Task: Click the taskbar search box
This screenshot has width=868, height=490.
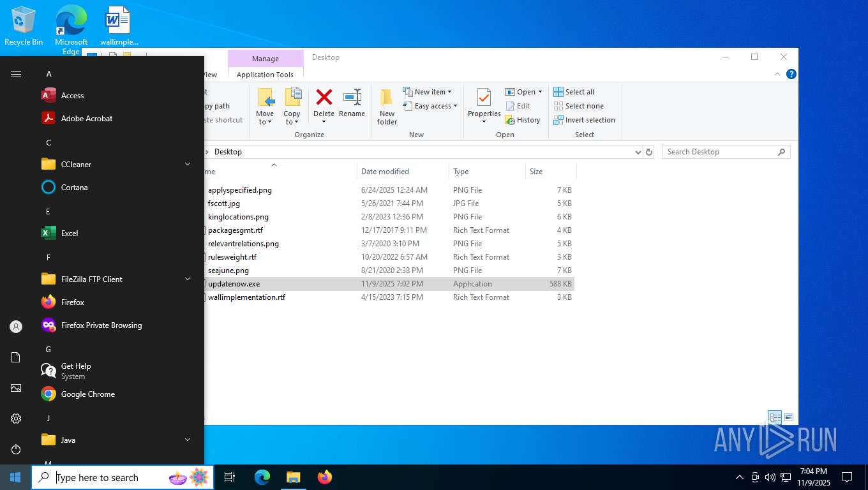Action: (x=123, y=477)
